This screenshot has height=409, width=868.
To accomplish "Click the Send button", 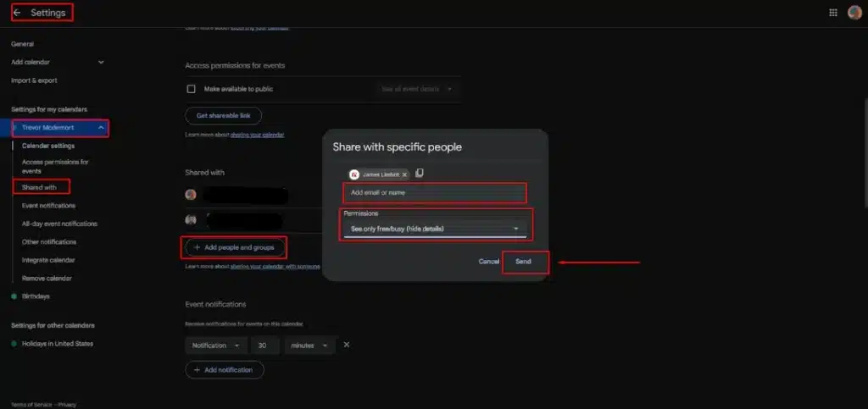I will pos(524,262).
